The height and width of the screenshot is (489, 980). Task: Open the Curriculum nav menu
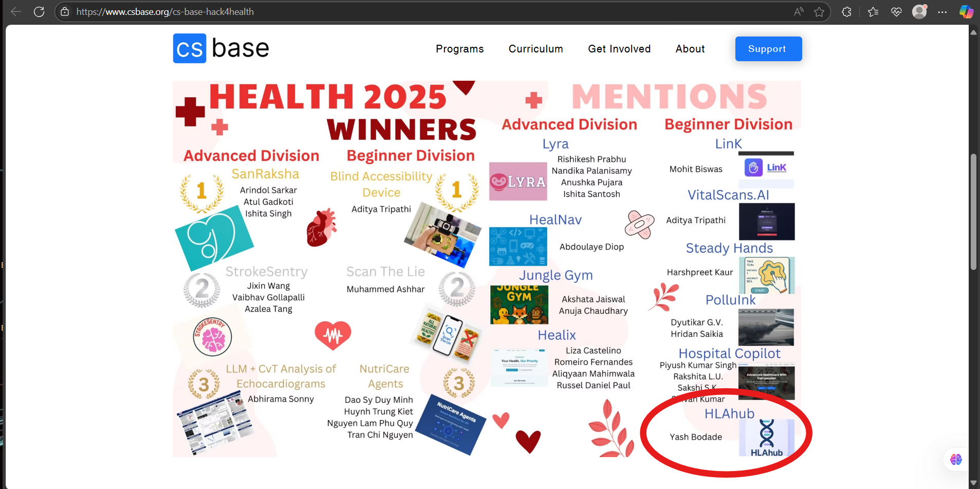coord(536,49)
